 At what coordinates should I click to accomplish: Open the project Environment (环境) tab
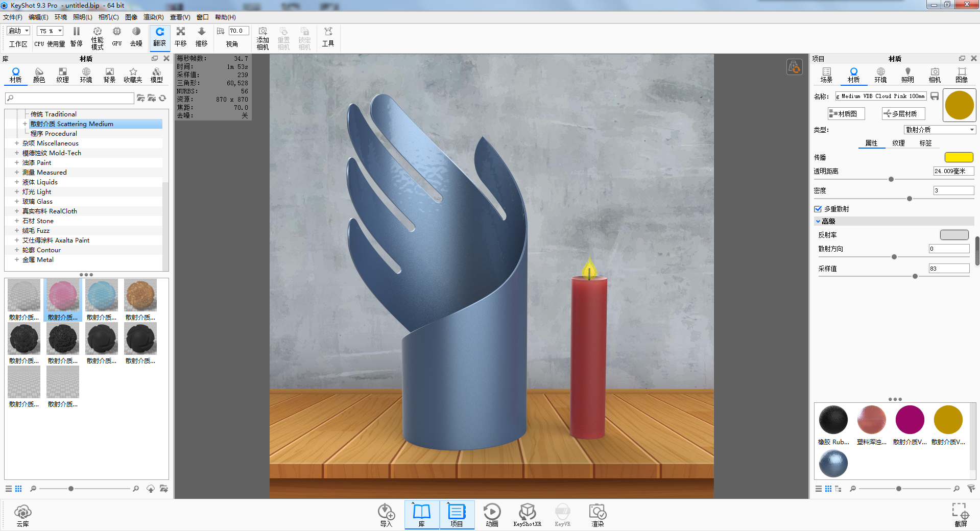tap(880, 75)
